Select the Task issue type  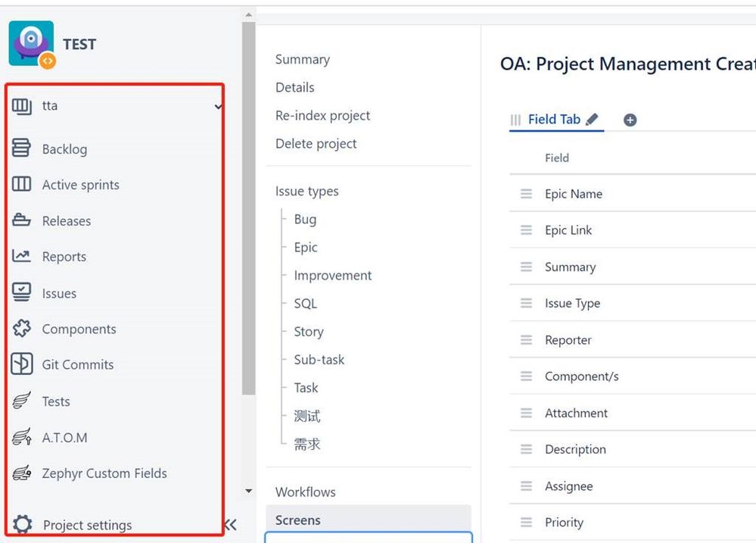pos(306,388)
